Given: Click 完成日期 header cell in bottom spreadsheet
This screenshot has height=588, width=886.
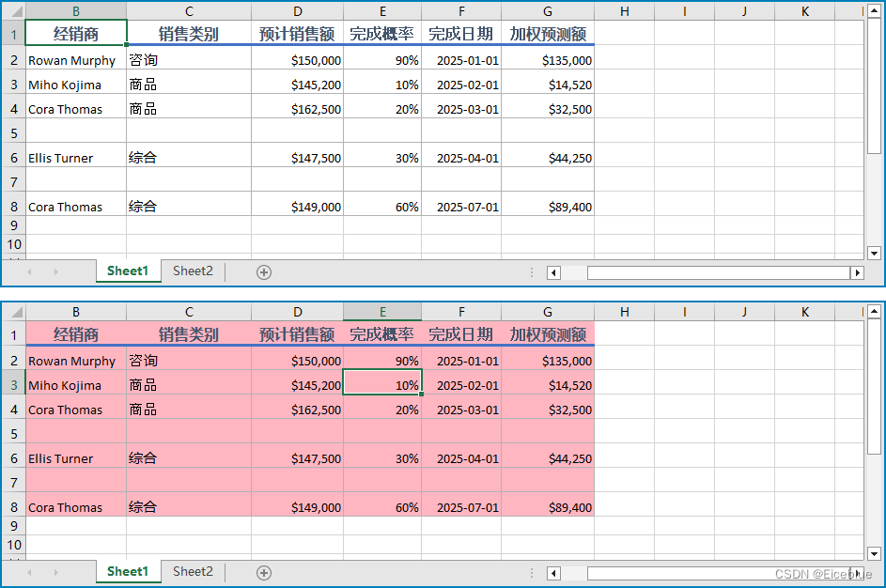Looking at the screenshot, I should 461,333.
